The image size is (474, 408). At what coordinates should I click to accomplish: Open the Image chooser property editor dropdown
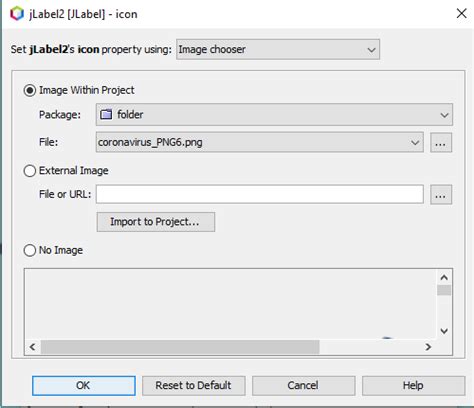click(x=278, y=49)
